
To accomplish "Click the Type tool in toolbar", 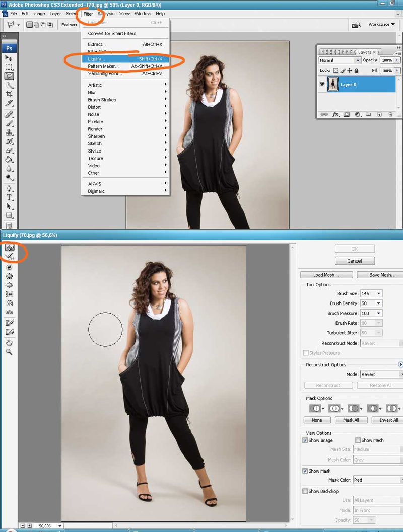I will [x=9, y=197].
